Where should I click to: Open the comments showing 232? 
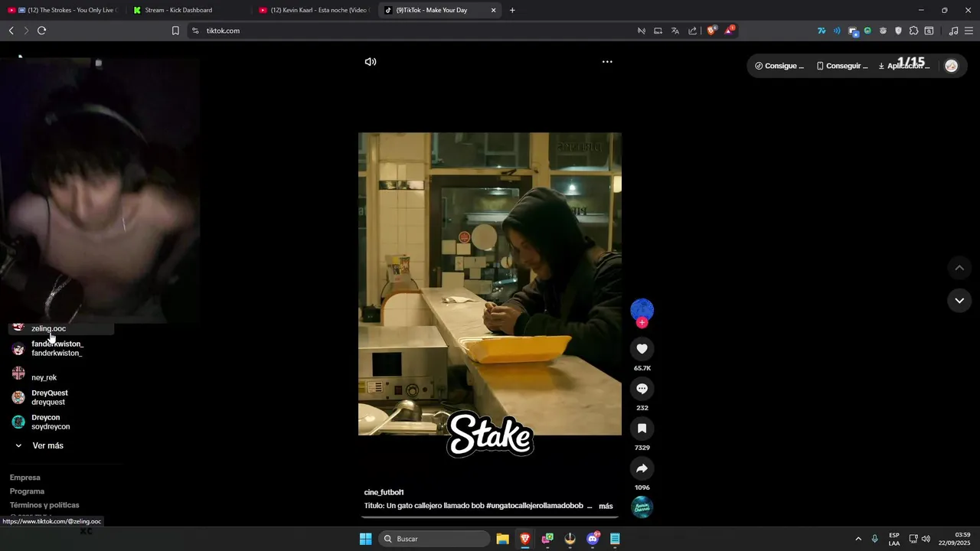[x=642, y=389]
